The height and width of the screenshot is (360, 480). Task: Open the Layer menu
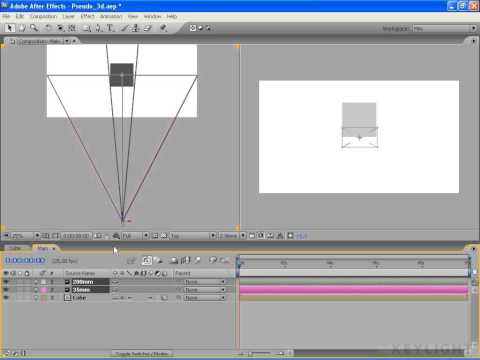68,16
